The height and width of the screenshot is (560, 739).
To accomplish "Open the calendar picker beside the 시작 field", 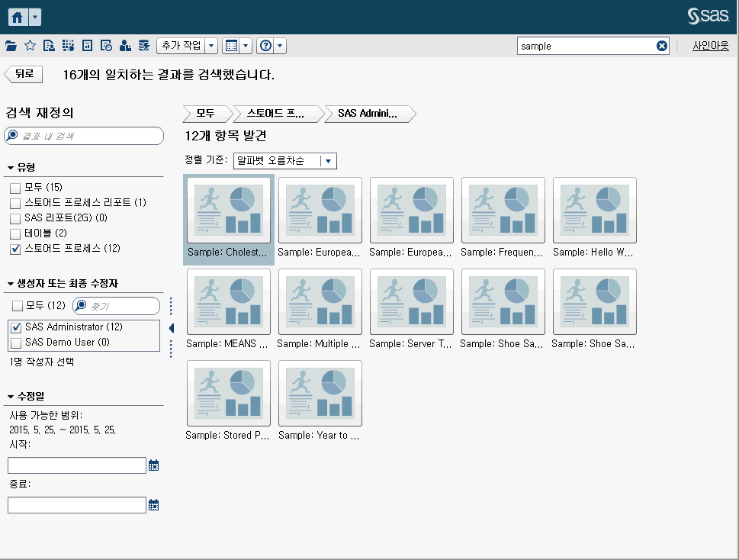I will point(153,465).
